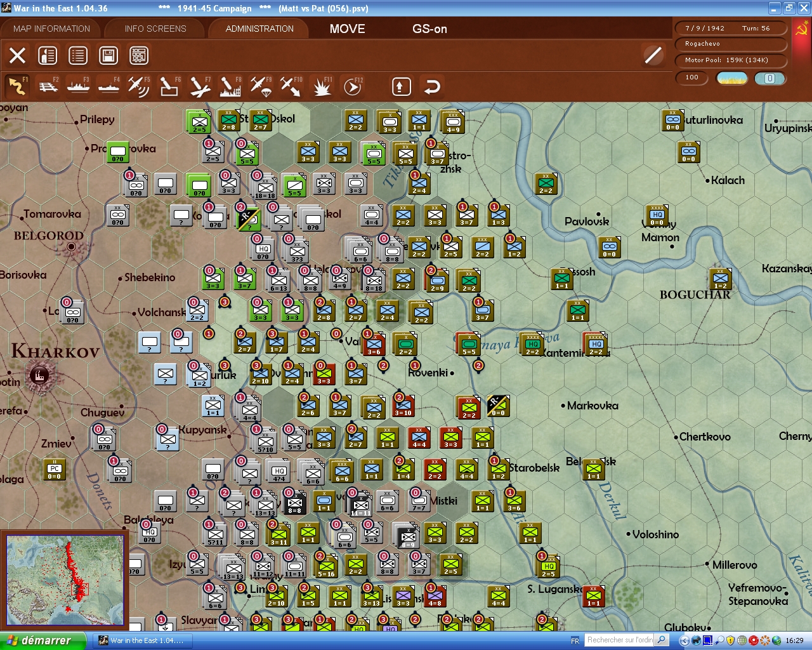Image resolution: width=812 pixels, height=650 pixels.
Task: Click the Pavlovsk town label
Action: coord(587,222)
